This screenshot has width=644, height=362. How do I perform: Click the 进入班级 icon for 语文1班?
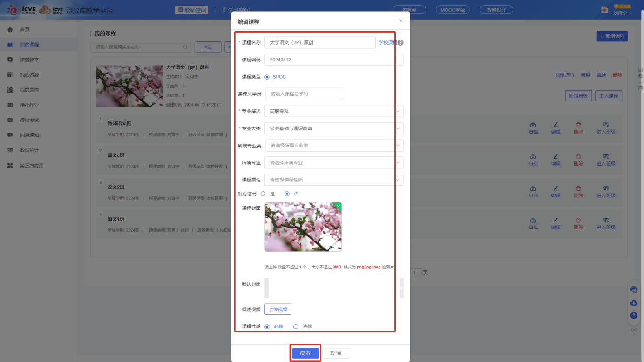point(606,221)
